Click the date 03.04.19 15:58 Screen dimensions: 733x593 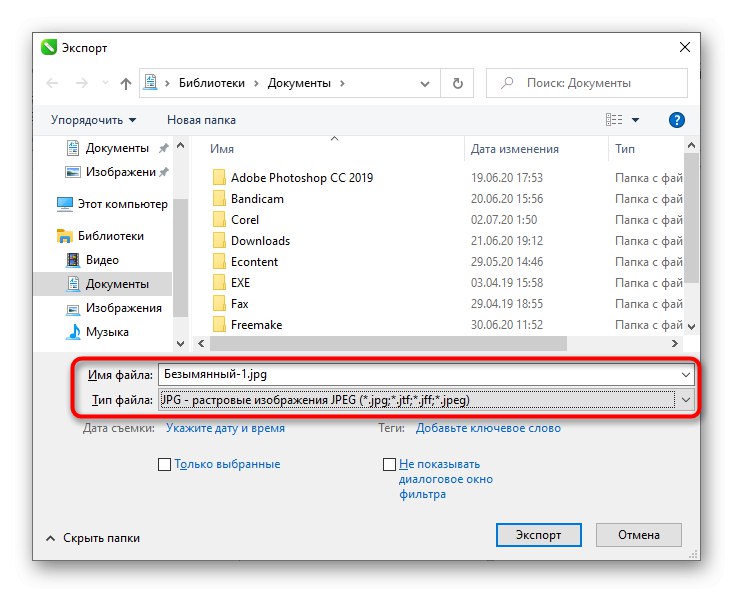pyautogui.click(x=507, y=283)
